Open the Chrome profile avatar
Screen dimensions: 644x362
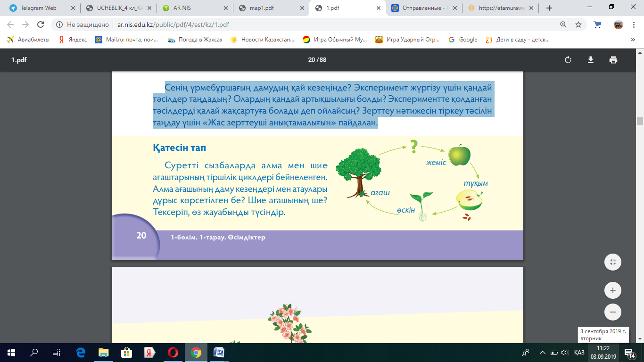click(x=618, y=25)
